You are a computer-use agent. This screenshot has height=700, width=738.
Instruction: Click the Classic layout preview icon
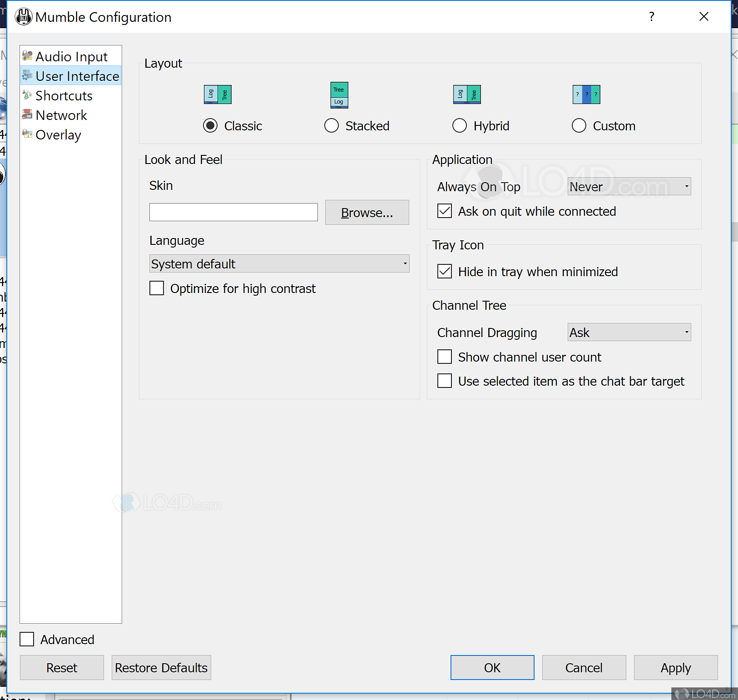pos(218,94)
